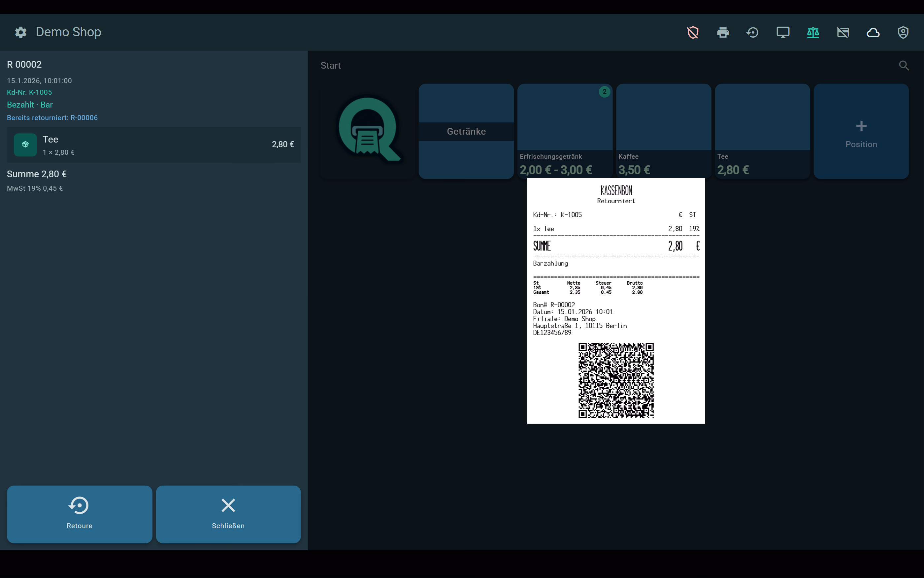Click the Retoure button
This screenshot has width=924, height=578.
click(x=80, y=514)
